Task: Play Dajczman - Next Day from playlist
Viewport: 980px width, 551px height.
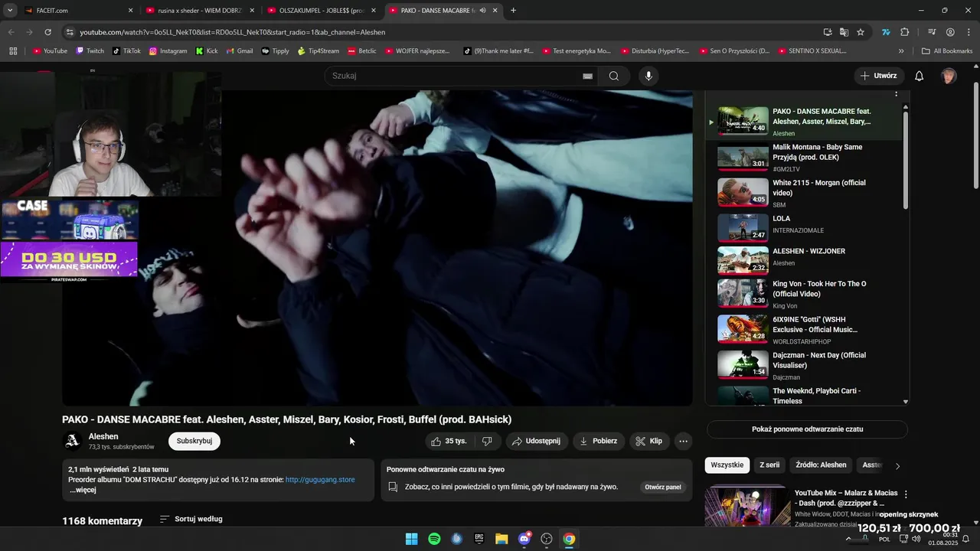Action: point(808,365)
